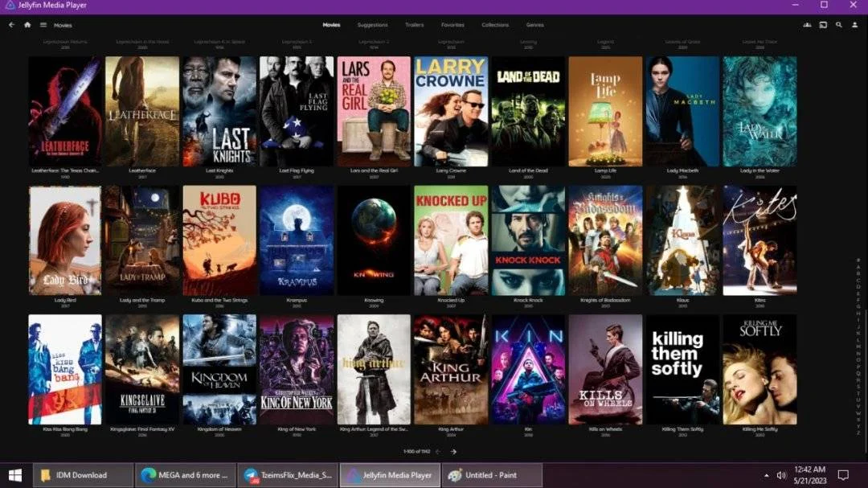Go to next page arrow
This screenshot has height=488, width=868.
(453, 452)
